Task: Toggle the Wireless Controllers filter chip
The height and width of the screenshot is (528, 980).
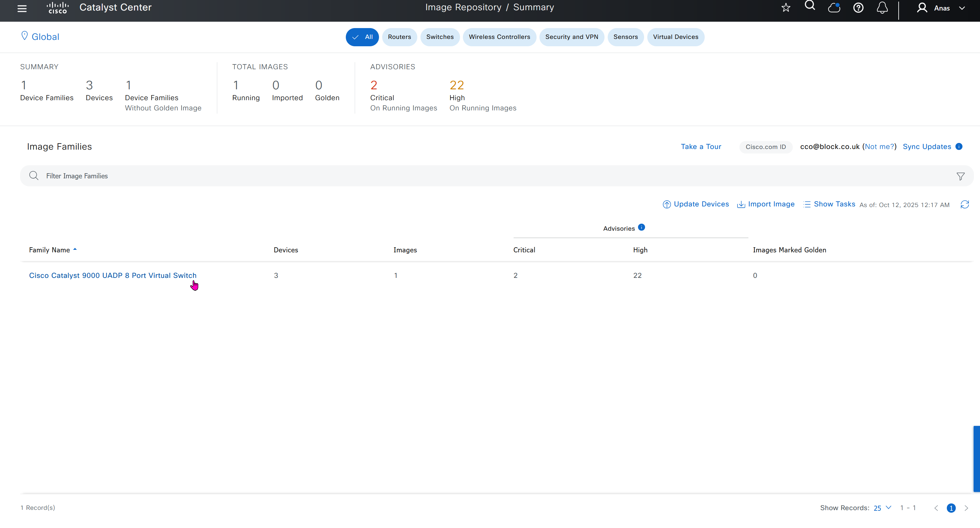Action: (x=499, y=37)
